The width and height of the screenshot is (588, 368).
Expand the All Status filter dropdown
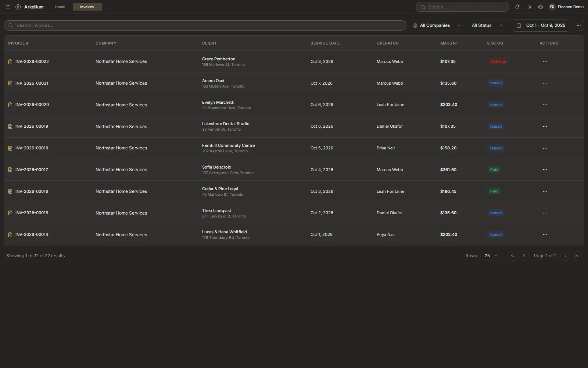pyautogui.click(x=487, y=25)
